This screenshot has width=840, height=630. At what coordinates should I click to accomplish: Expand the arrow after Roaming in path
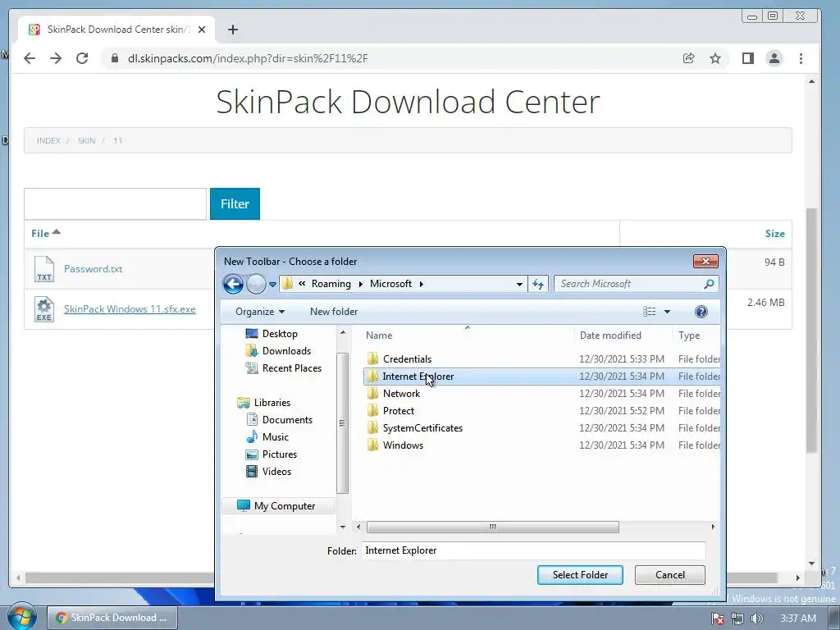(360, 284)
